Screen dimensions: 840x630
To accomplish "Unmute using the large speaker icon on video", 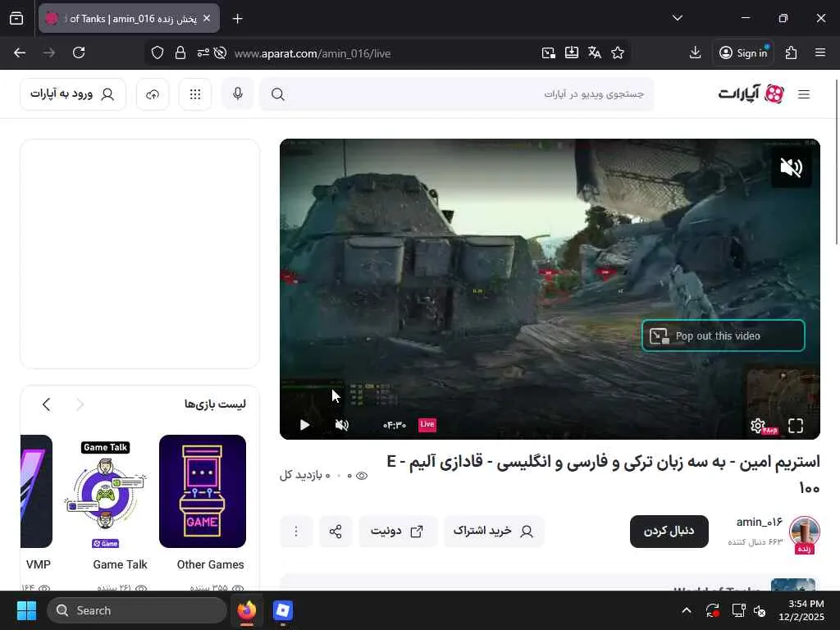I will pos(791,167).
